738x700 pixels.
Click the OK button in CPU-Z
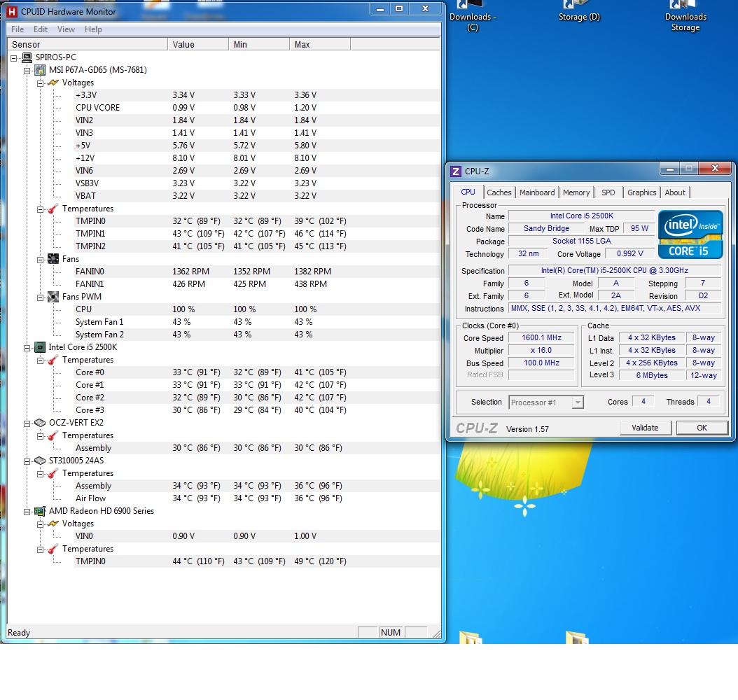[x=702, y=428]
